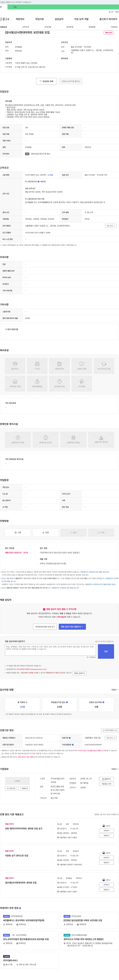This screenshot has height=980, width=119.
Task: Open the 실업급여 main menu
Action: (x=59, y=19)
